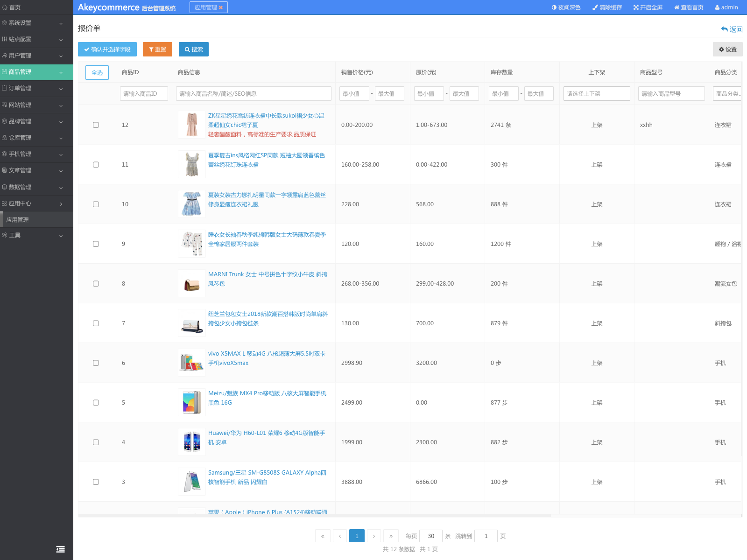Image resolution: width=747 pixels, height=560 pixels.
Task: Click the 请输入商品ID input field
Action: [144, 94]
